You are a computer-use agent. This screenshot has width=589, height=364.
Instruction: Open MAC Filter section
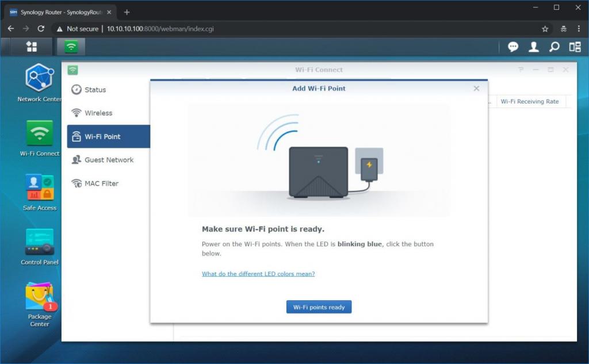pos(101,183)
